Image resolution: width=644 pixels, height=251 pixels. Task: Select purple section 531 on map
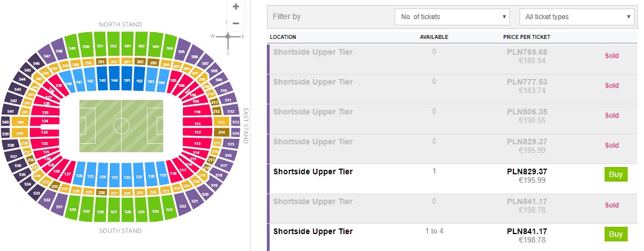(60, 207)
